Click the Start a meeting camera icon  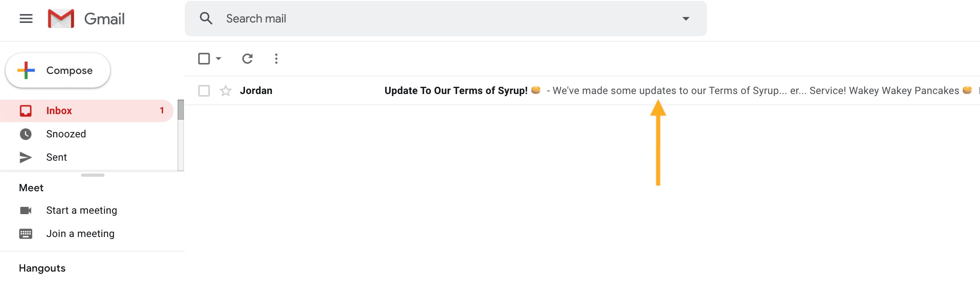pos(26,210)
